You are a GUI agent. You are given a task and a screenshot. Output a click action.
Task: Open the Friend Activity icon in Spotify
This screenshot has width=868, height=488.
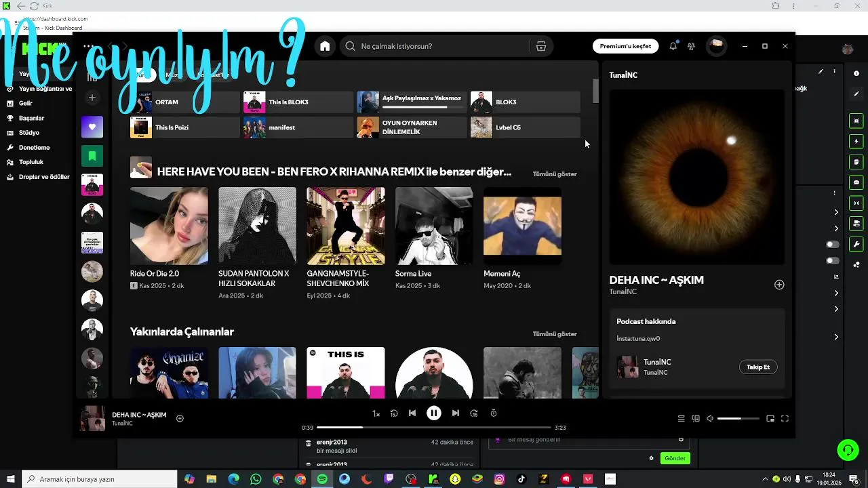coord(691,46)
